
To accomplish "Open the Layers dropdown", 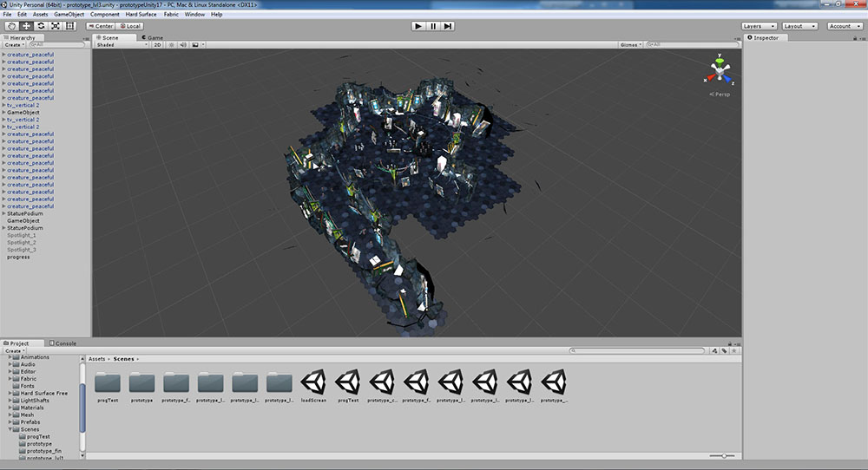I will pyautogui.click(x=758, y=26).
